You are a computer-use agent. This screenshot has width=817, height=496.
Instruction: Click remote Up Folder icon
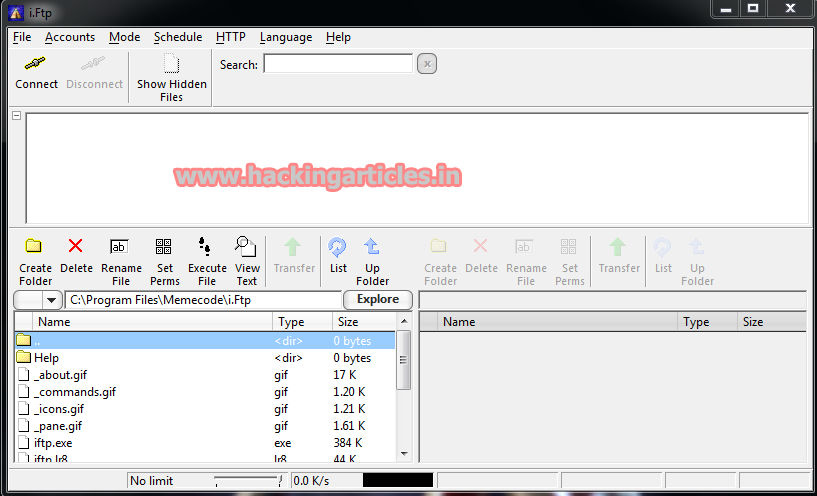pos(697,246)
